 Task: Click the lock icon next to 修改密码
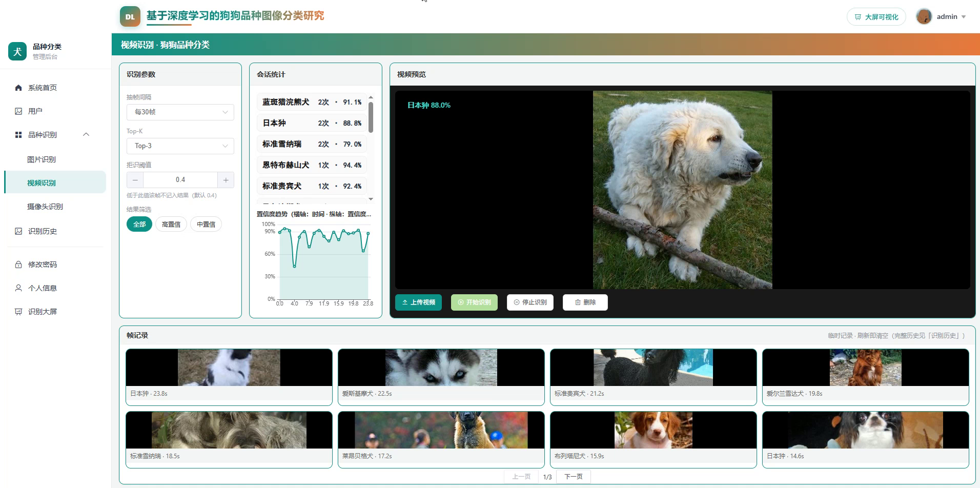[18, 265]
